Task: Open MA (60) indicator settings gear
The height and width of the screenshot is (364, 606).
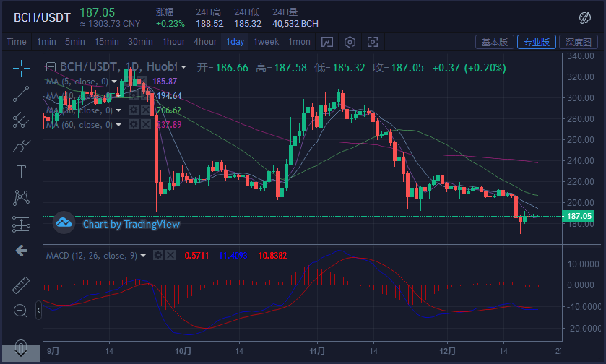Action: pos(134,124)
